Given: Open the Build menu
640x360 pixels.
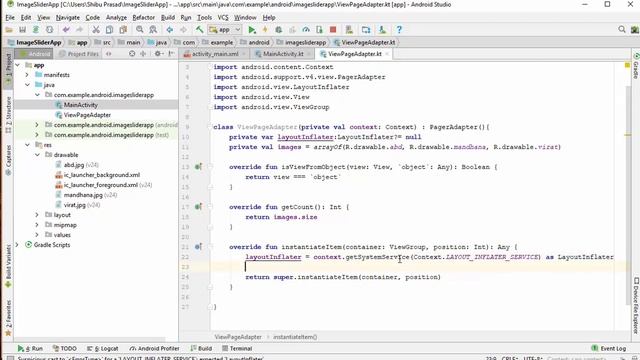Looking at the screenshot, I should click(168, 18).
